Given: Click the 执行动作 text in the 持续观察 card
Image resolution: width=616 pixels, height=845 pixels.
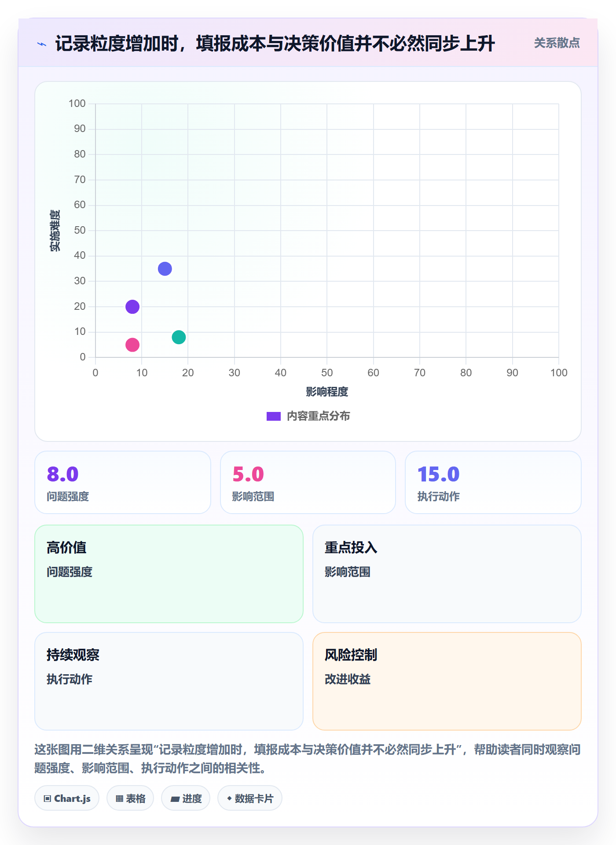Looking at the screenshot, I should pos(70,679).
